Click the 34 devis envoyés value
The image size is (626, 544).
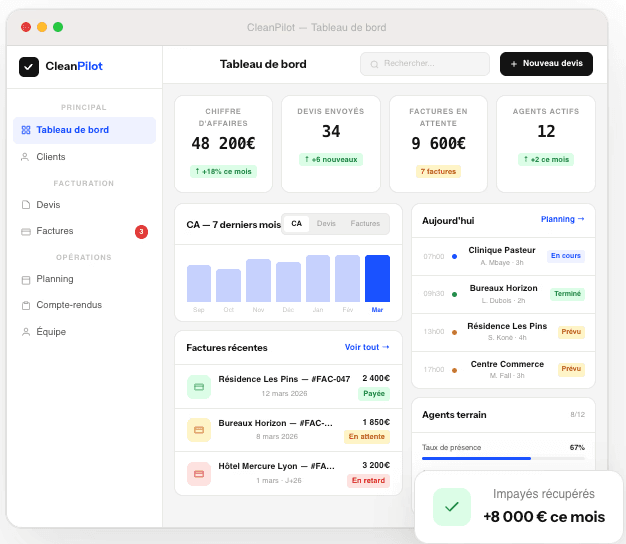click(331, 131)
